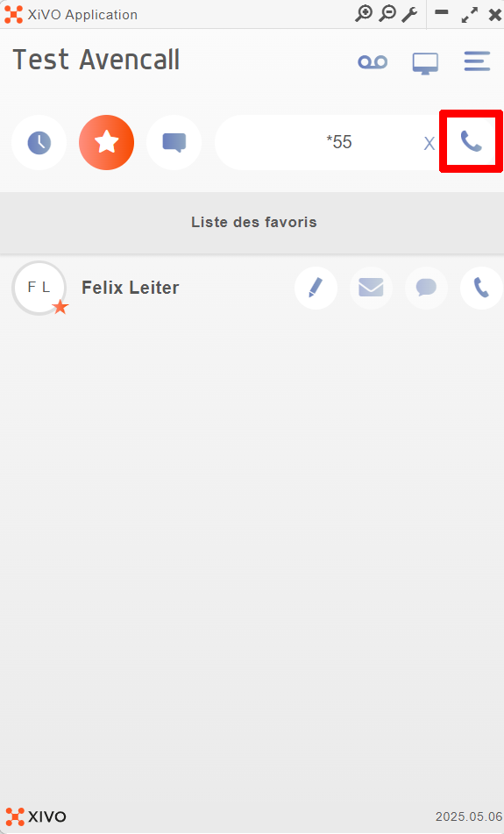504x834 pixels.
Task: Start chat with Felix Leiter
Action: coord(426,288)
